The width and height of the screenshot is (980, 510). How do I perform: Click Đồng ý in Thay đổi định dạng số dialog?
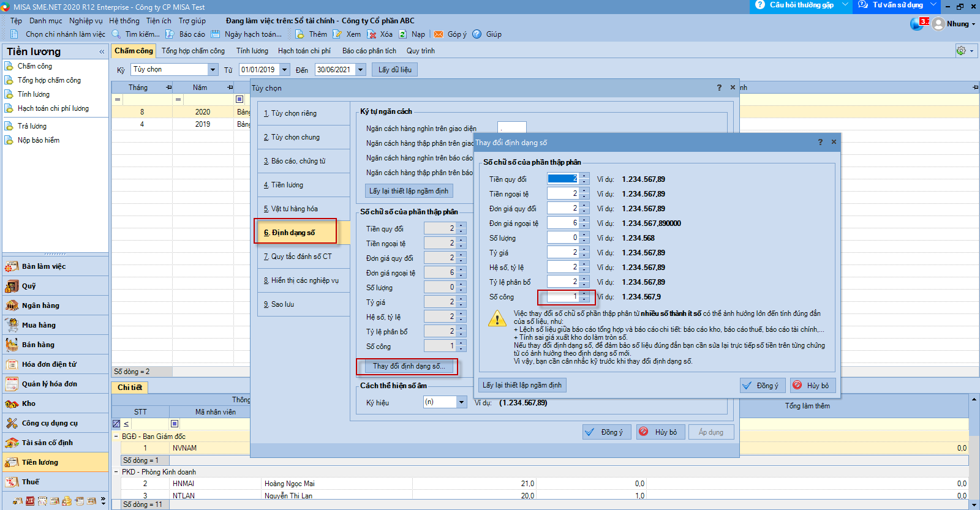pos(762,385)
